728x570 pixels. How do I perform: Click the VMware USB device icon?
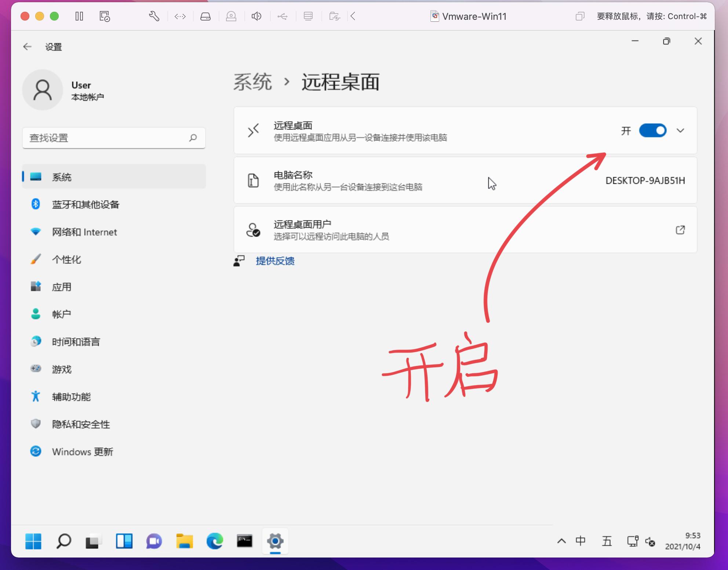coord(283,17)
